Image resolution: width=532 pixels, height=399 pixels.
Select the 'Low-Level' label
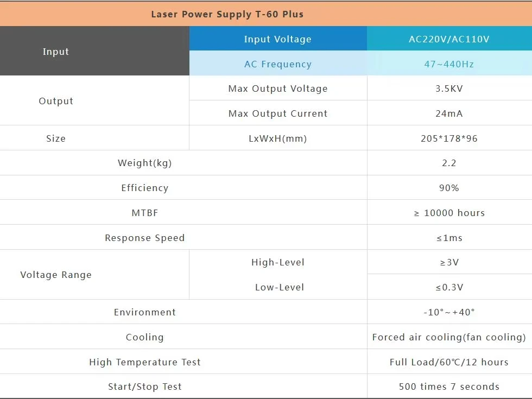click(x=280, y=287)
